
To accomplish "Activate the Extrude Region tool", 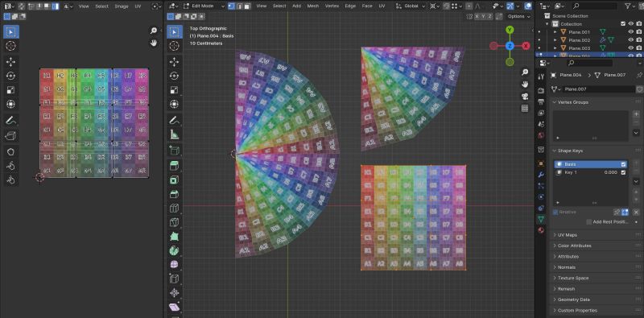I will 175,166.
